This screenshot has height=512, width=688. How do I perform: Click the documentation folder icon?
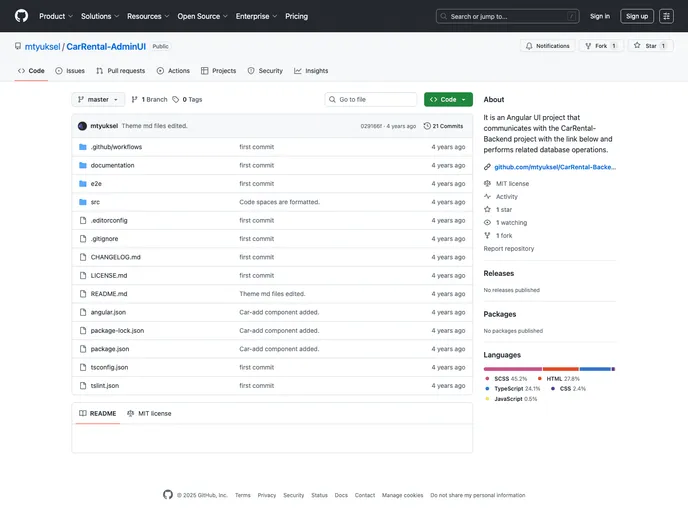pyautogui.click(x=82, y=165)
